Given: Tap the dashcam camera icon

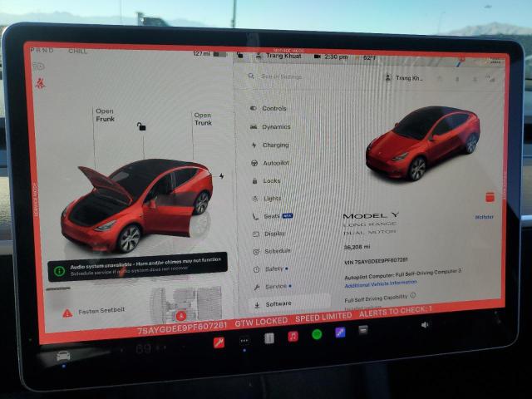Looking at the screenshot, I should 318,57.
